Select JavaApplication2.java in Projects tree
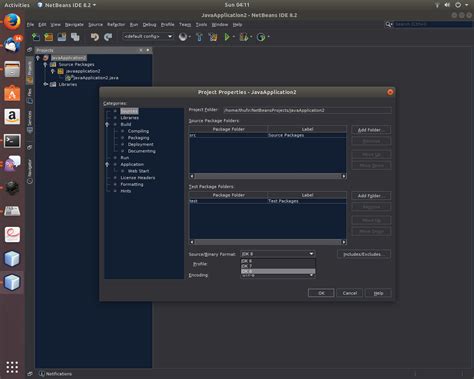 tap(96, 78)
